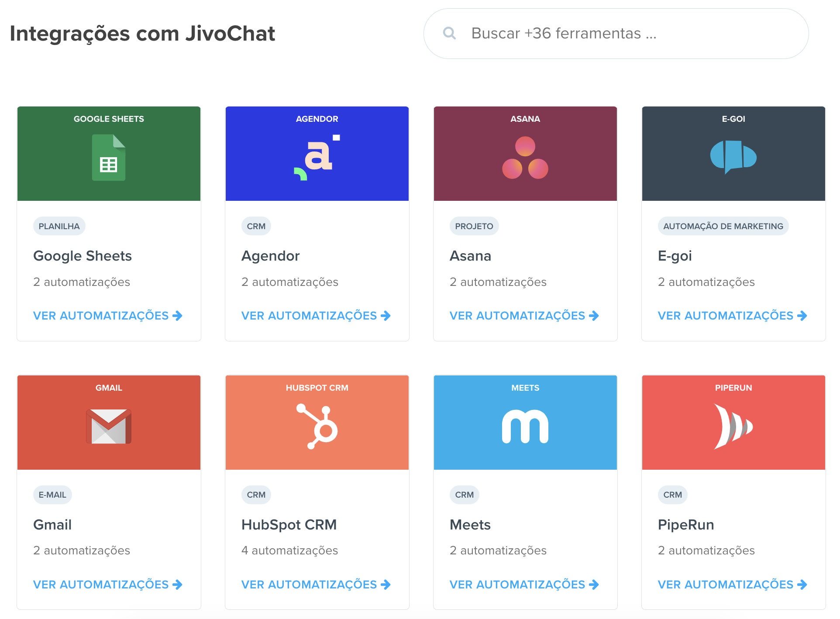Select the 'Meets' card title
840x619 pixels.
pyautogui.click(x=470, y=525)
